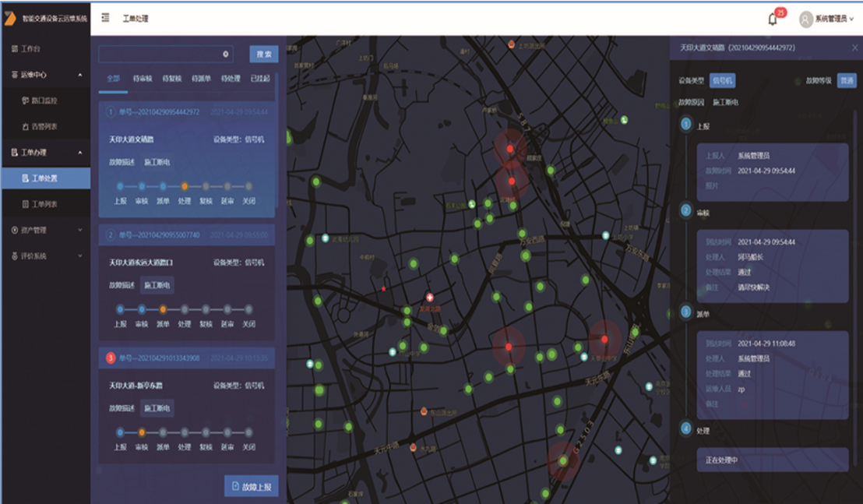Click the 搜索 button
Screen dimensions: 863x504
point(264,55)
